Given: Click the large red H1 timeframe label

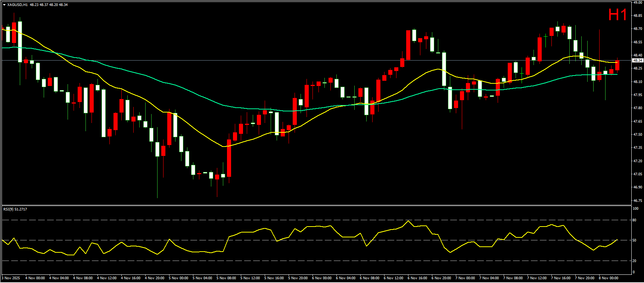Looking at the screenshot, I should (617, 15).
